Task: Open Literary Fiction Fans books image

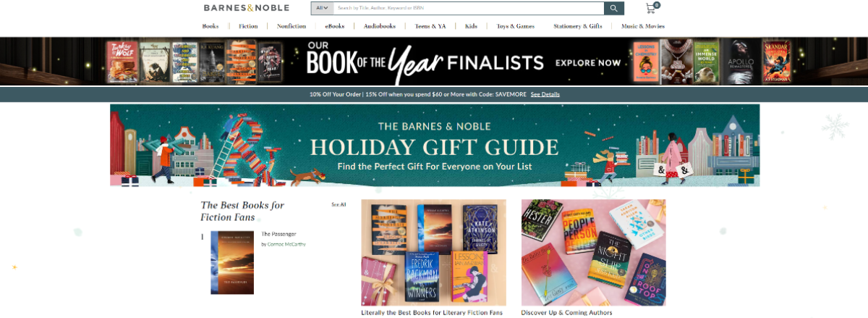Action: click(x=434, y=253)
